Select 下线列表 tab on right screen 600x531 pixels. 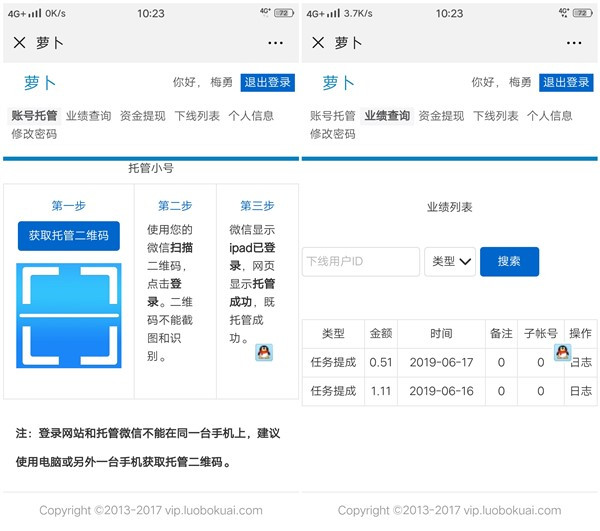(496, 116)
